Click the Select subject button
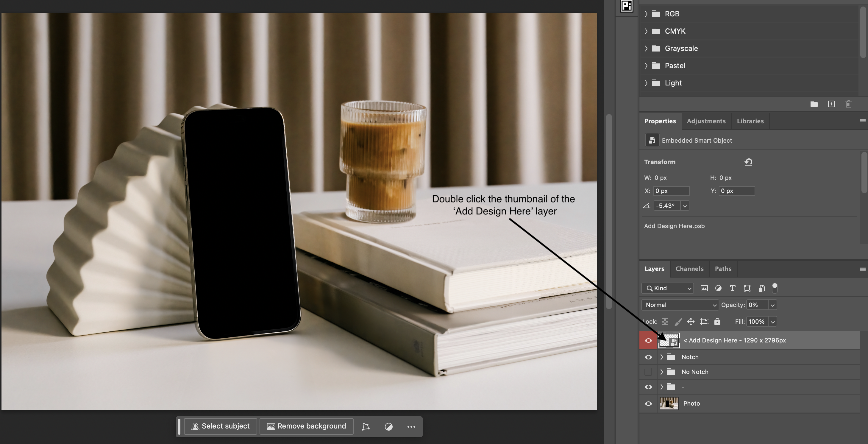Screen dimensions: 868x444 (220, 426)
